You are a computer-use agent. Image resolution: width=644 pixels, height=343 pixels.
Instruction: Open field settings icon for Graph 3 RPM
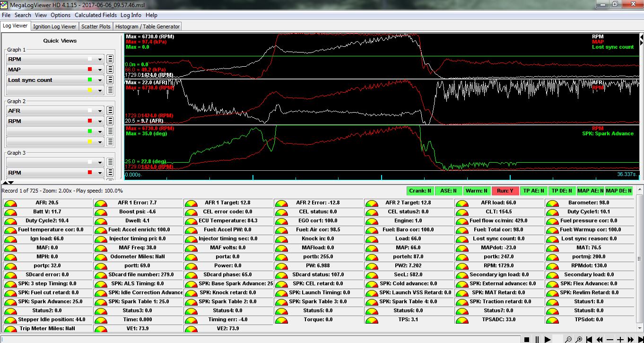point(110,173)
